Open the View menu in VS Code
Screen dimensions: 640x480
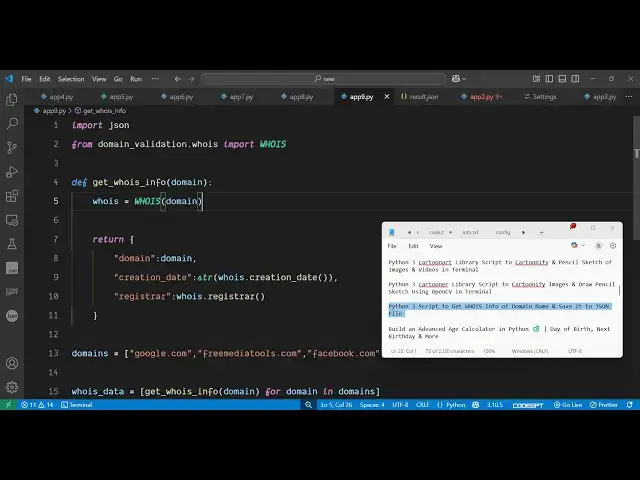point(99,79)
